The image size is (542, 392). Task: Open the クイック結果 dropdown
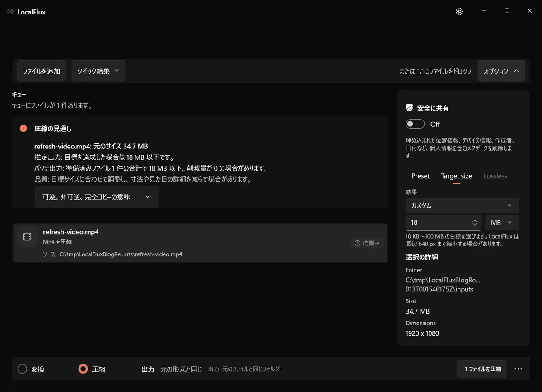98,71
